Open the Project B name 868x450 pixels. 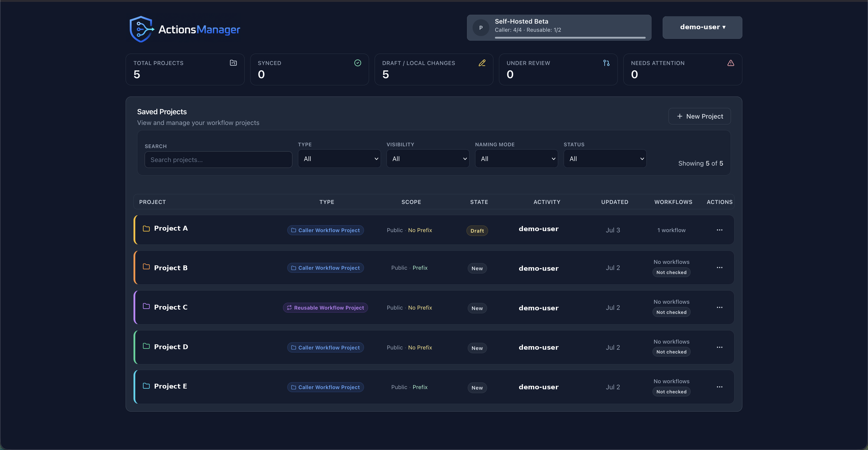171,268
